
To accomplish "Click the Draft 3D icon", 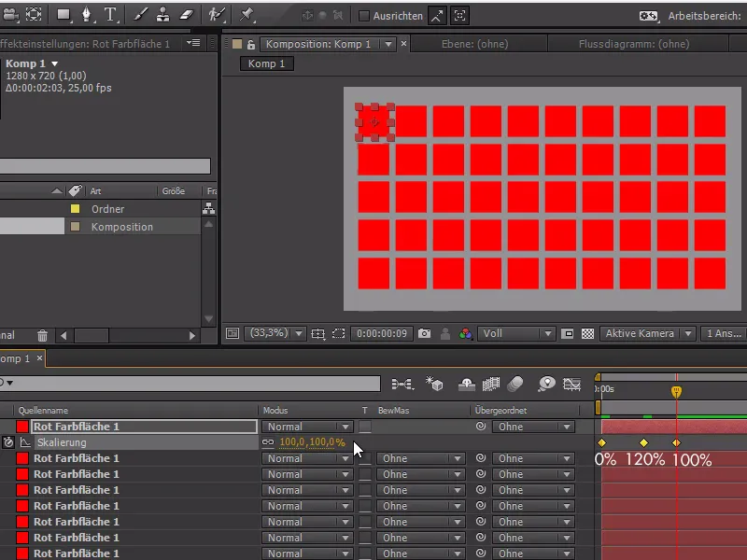I will 434,384.
